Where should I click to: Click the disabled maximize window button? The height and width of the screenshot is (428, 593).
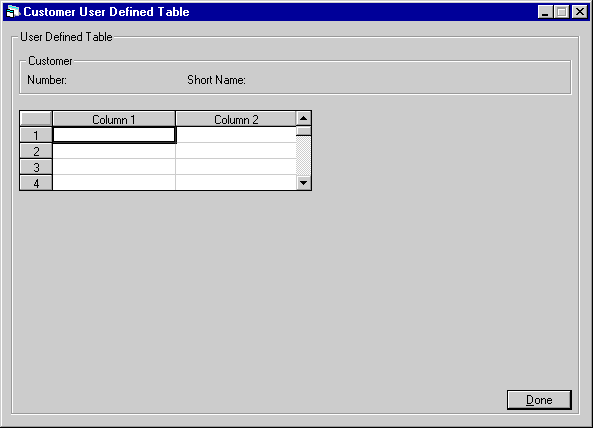tap(562, 12)
